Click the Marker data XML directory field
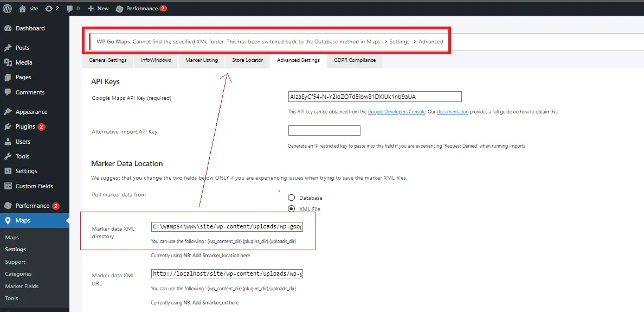The image size is (644, 312). (x=227, y=227)
